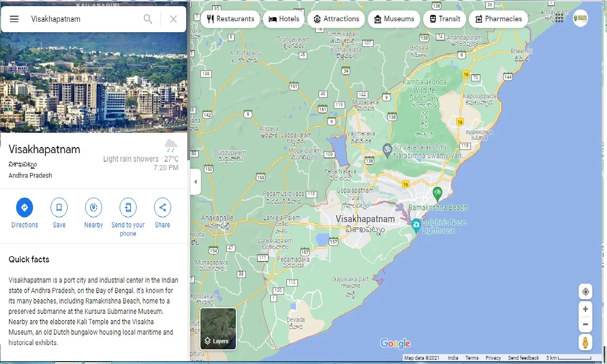Screen dimensions: 607x364
Task: Open Google apps grid icon
Action: click(560, 18)
